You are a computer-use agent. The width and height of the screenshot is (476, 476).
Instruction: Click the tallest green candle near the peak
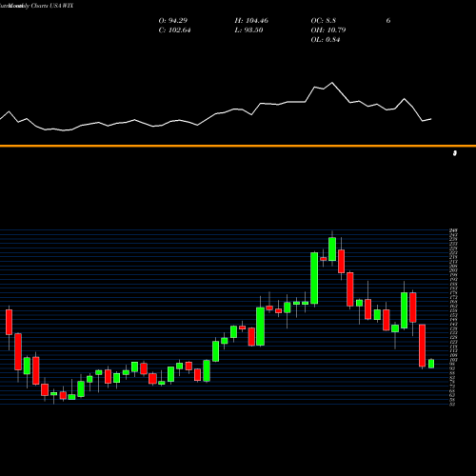point(314,278)
